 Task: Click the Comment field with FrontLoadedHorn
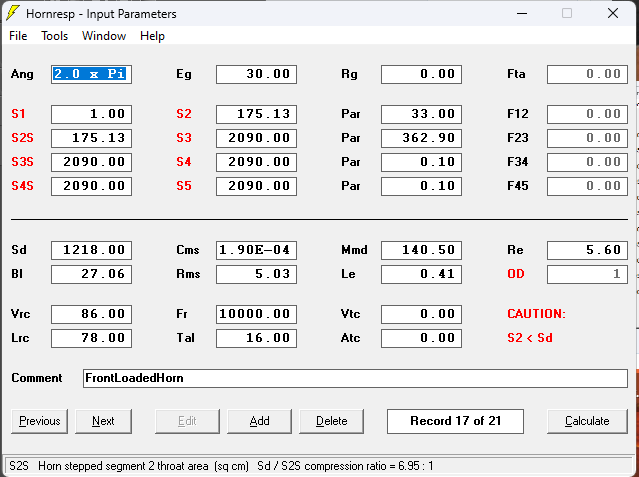355,378
